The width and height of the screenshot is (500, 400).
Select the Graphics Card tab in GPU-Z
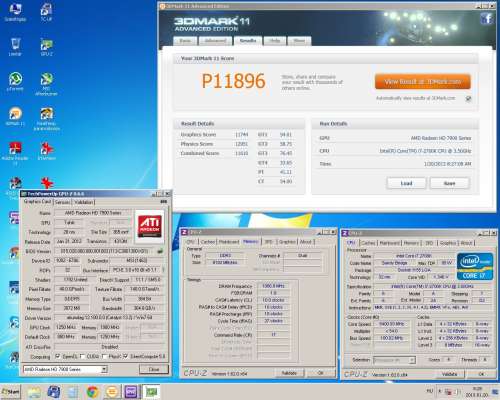pos(37,202)
